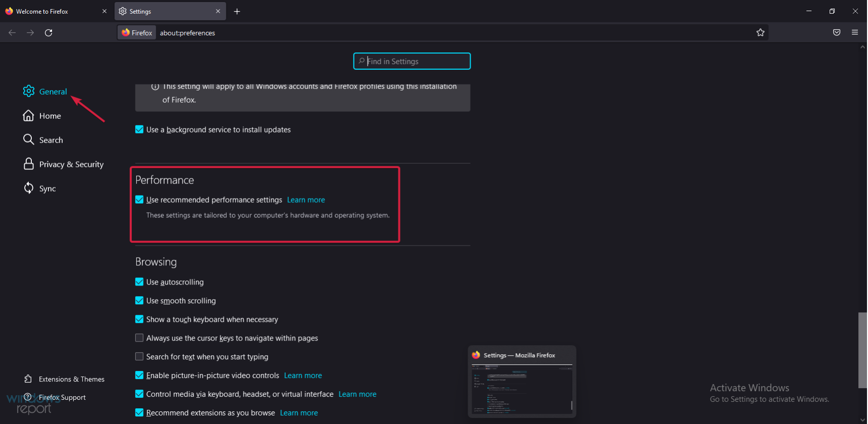Toggle picture-in-picture video controls checkbox

click(x=139, y=375)
